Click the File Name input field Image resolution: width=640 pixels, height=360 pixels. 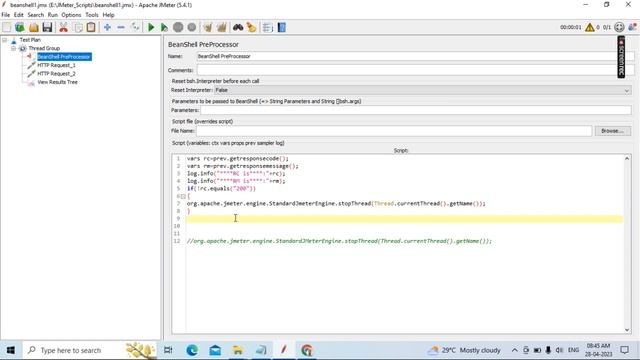394,131
